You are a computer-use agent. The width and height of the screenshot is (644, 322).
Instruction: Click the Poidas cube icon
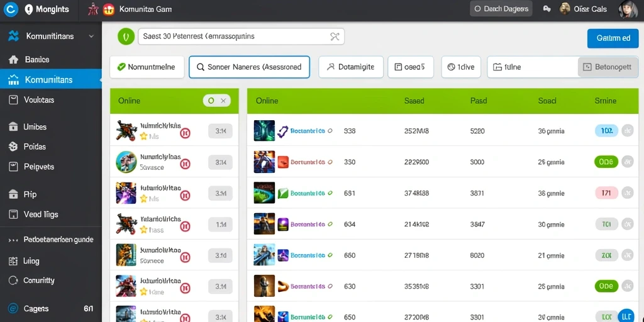point(13,146)
